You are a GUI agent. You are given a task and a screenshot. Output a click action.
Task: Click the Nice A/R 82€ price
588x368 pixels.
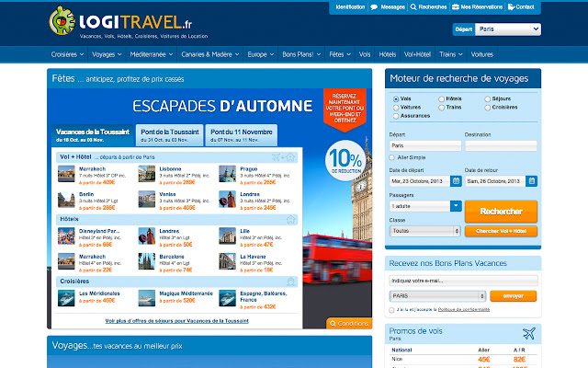[x=519, y=360]
